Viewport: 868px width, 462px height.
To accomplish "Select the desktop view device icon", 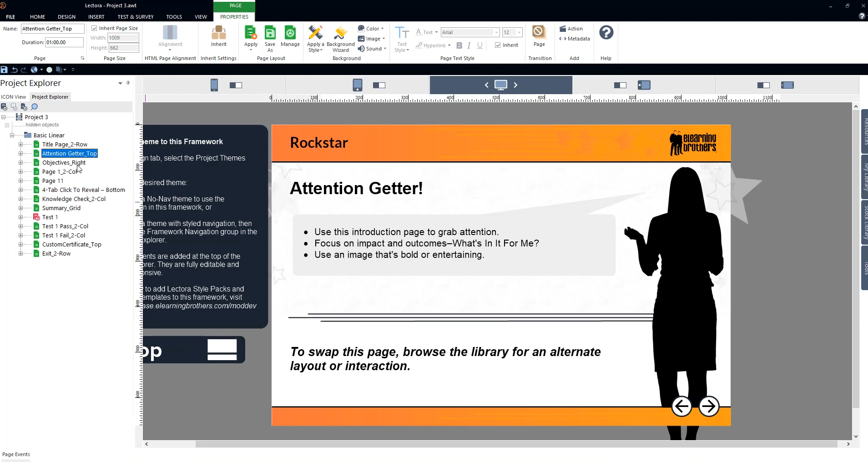I will 500,85.
